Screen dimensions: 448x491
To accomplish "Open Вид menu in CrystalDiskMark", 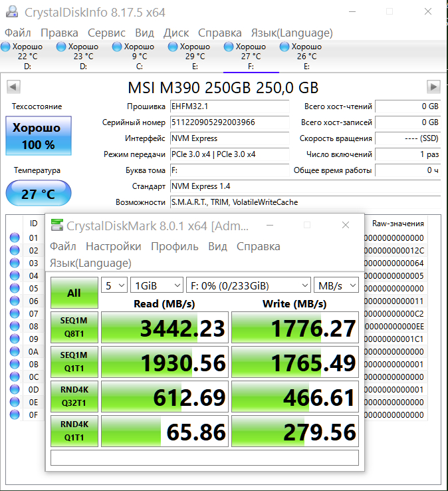I will [x=217, y=246].
